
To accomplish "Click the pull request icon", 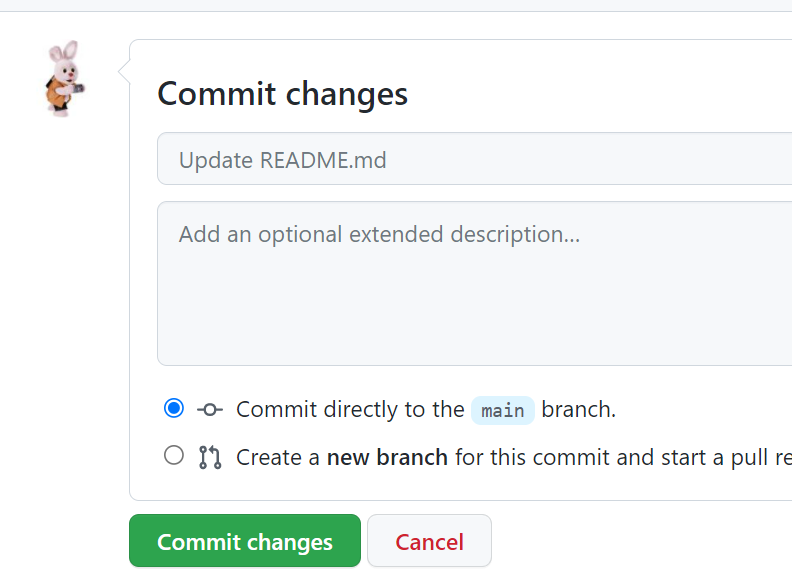I will (x=210, y=457).
